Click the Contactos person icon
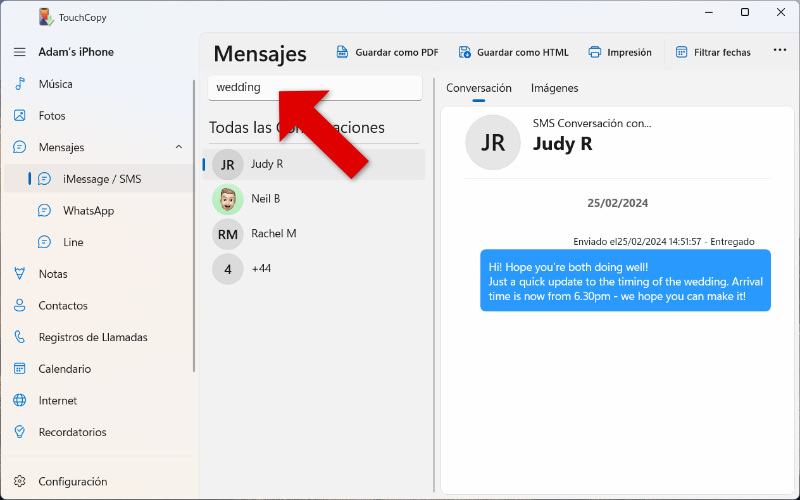Viewport: 800px width, 500px height. tap(20, 306)
